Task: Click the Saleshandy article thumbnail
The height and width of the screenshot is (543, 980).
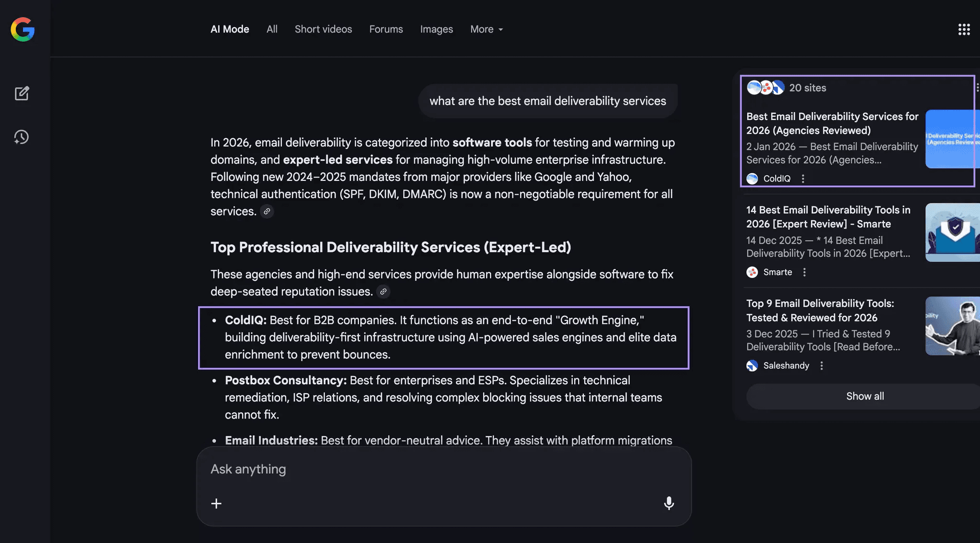Action: (x=952, y=326)
